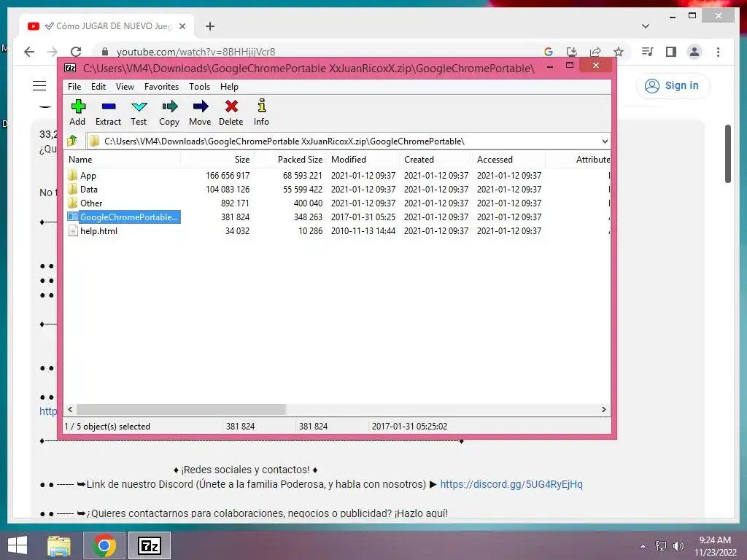Screen dimensions: 747x560
Task: Open the Chrome profile avatar
Action: pyautogui.click(x=694, y=52)
